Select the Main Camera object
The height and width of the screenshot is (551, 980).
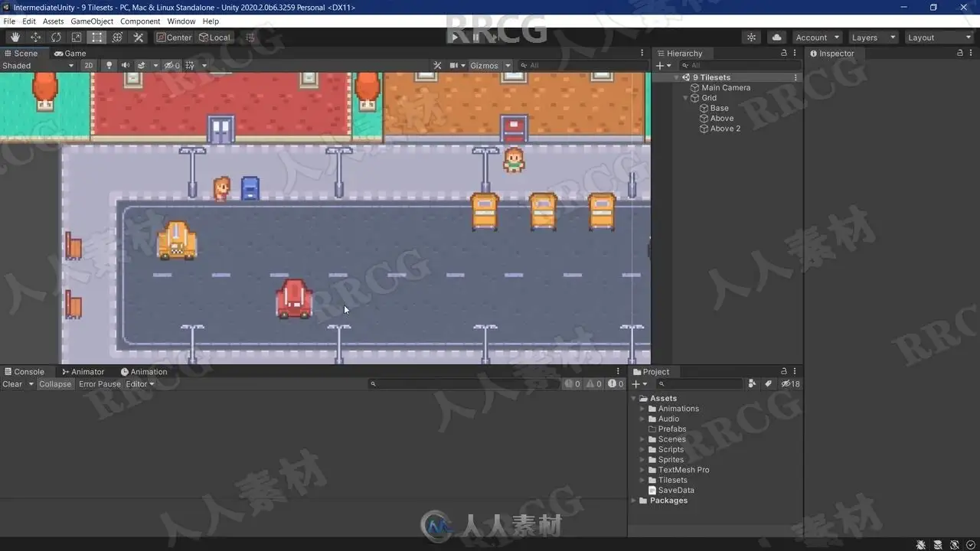click(x=726, y=88)
